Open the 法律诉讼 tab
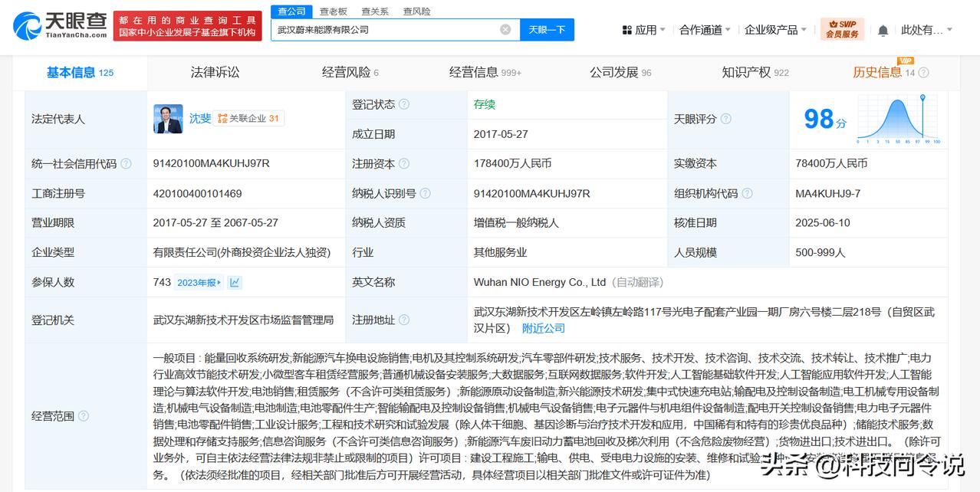The height and width of the screenshot is (492, 980). 215,72
